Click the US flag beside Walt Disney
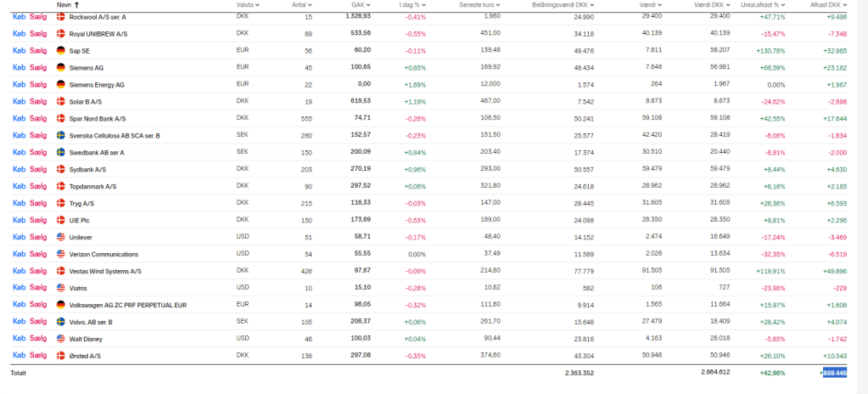Viewport: 868px width, 394px height. point(60,338)
